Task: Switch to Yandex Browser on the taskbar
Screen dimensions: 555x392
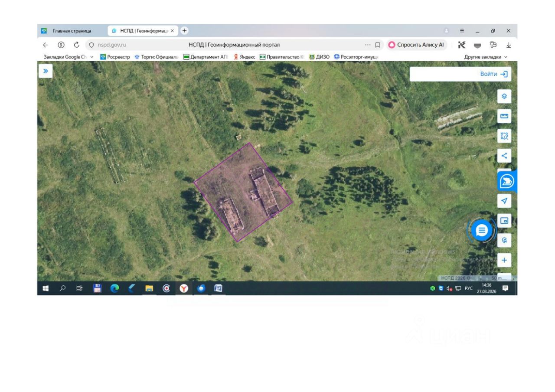Action: (x=184, y=288)
